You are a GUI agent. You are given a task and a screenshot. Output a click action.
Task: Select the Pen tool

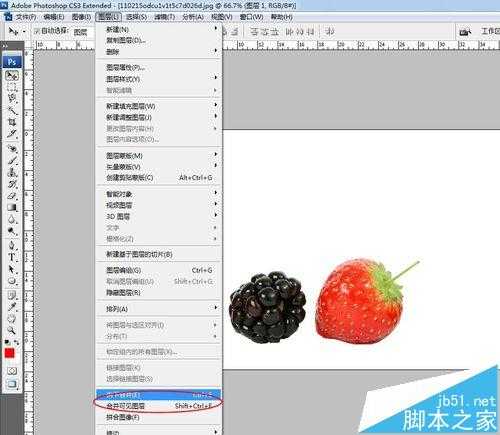click(x=12, y=245)
